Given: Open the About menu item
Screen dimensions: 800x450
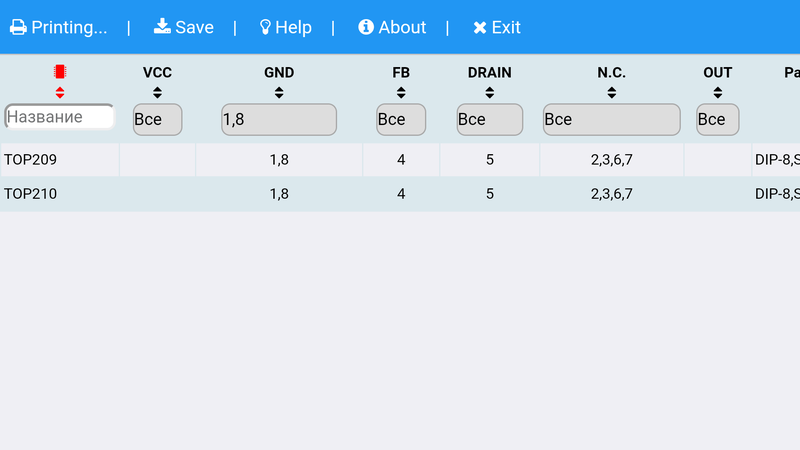Looking at the screenshot, I should [392, 28].
